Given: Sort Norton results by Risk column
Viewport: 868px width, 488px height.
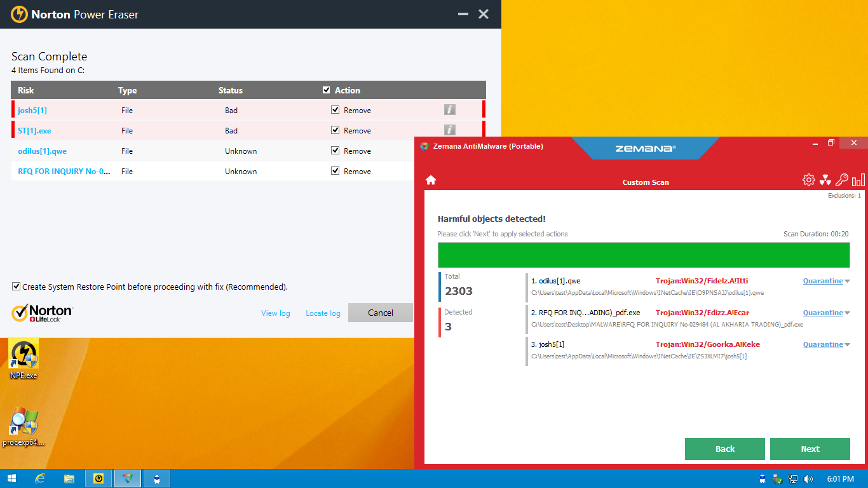Looking at the screenshot, I should pos(26,90).
